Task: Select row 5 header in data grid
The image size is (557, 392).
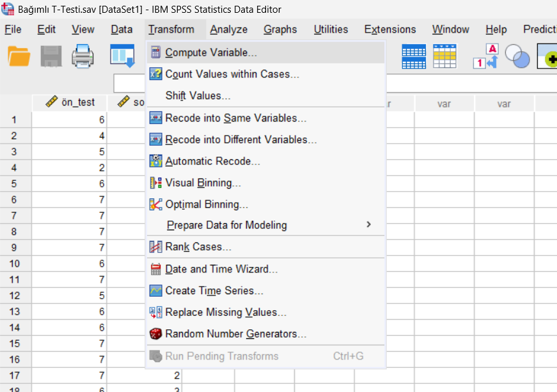Action: point(14,184)
